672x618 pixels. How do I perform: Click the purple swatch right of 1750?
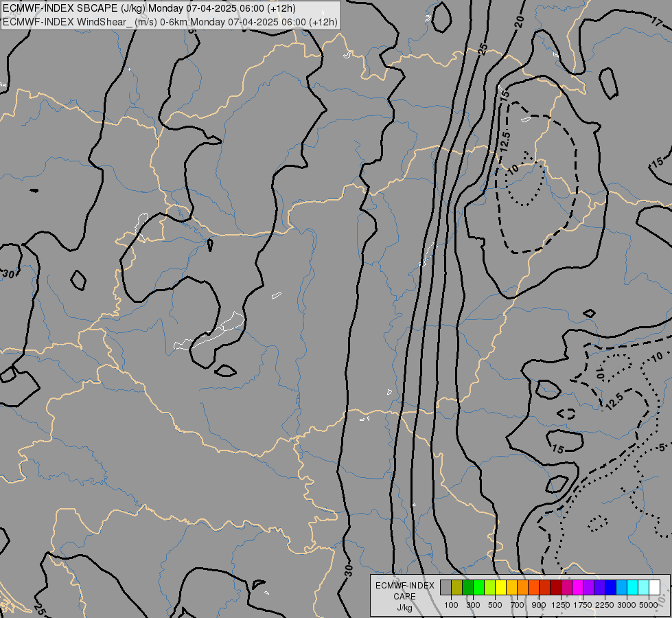[x=588, y=588]
